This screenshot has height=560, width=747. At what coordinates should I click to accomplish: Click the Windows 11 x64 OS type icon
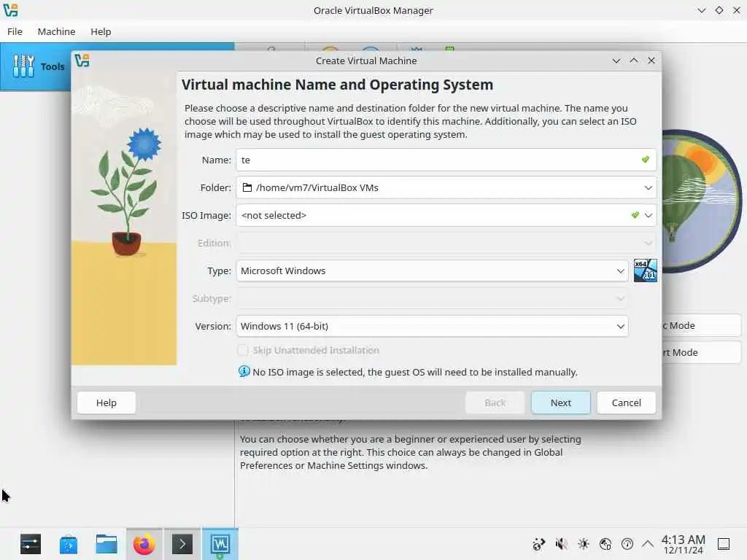tap(645, 271)
